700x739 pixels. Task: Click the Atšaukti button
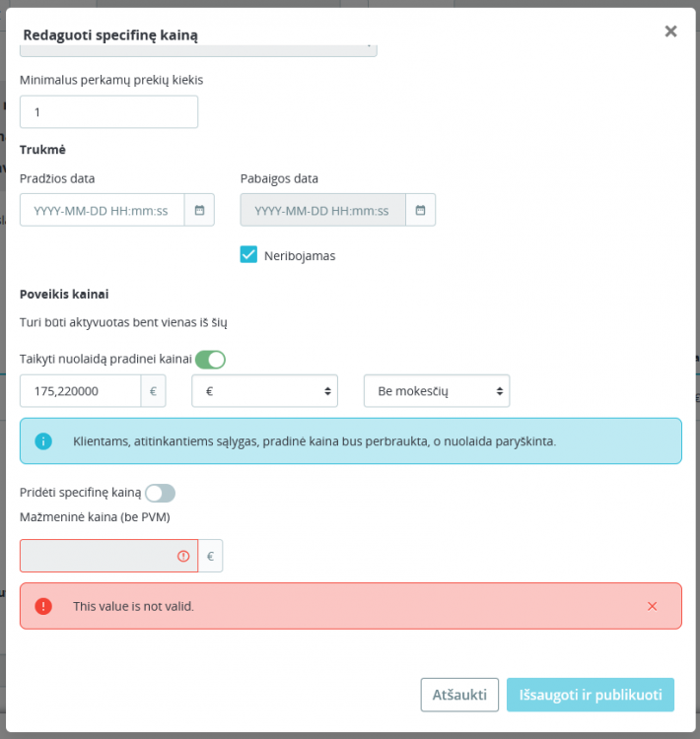coord(459,695)
